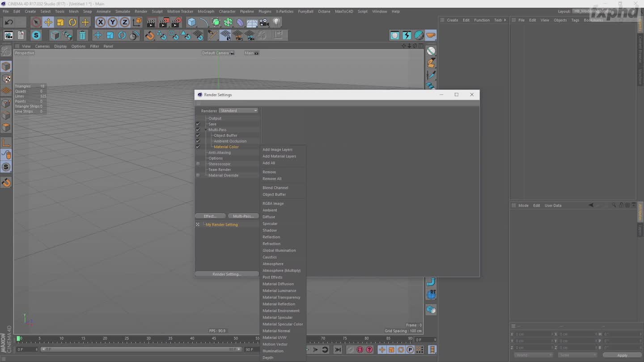Add a Cube primitive object
The image size is (644, 362).
pos(192,22)
